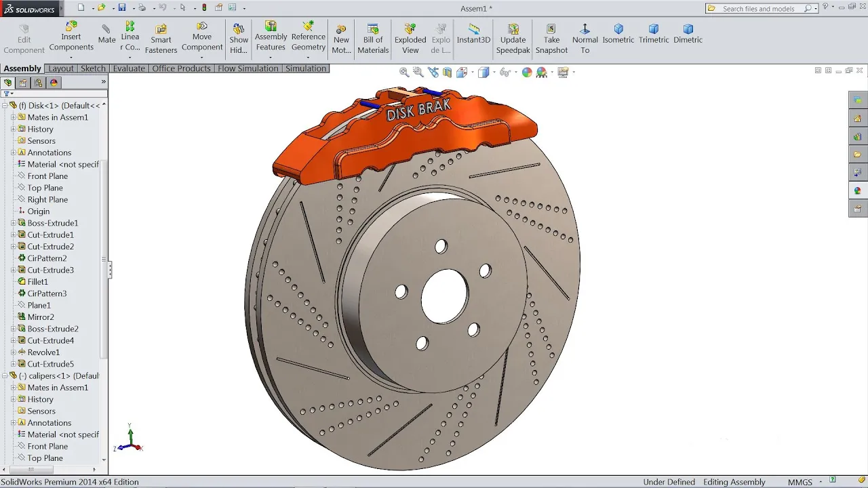Select the Mirror2 feature

point(41,317)
